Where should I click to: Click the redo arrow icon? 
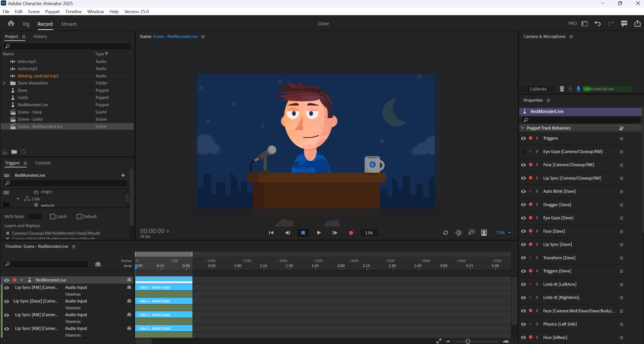[611, 24]
